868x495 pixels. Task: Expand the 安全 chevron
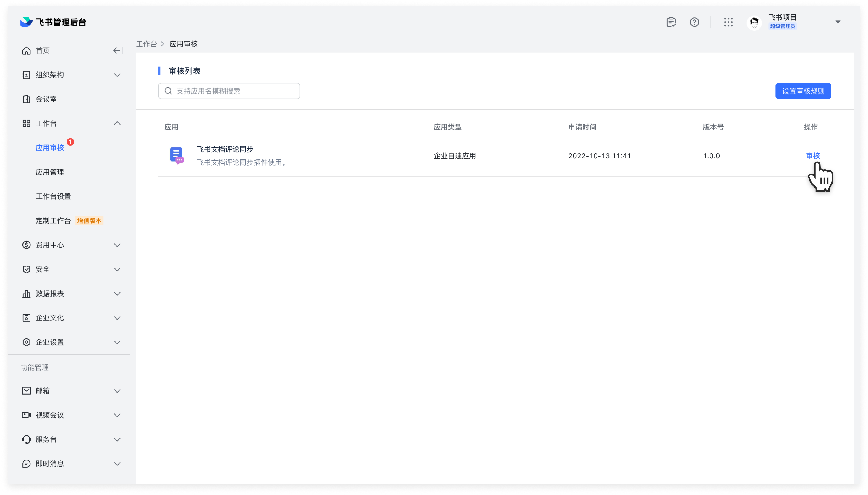[x=117, y=269]
